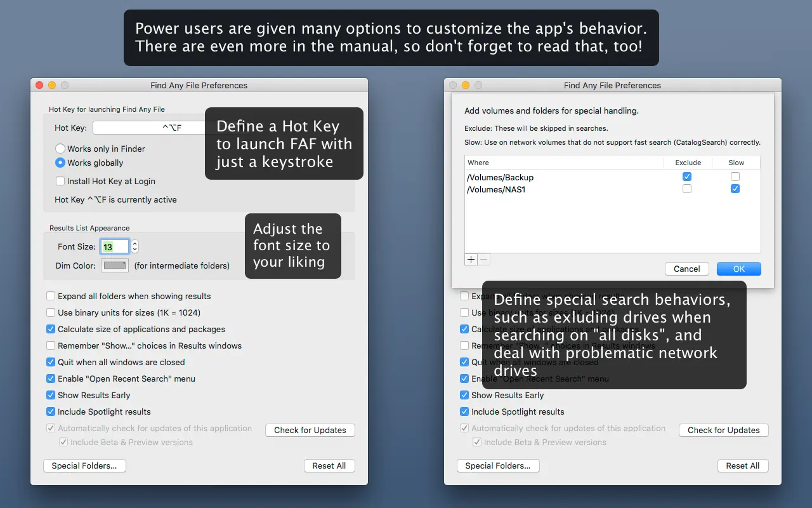Click 'Reset All' in right window
The image size is (812, 508).
point(743,465)
